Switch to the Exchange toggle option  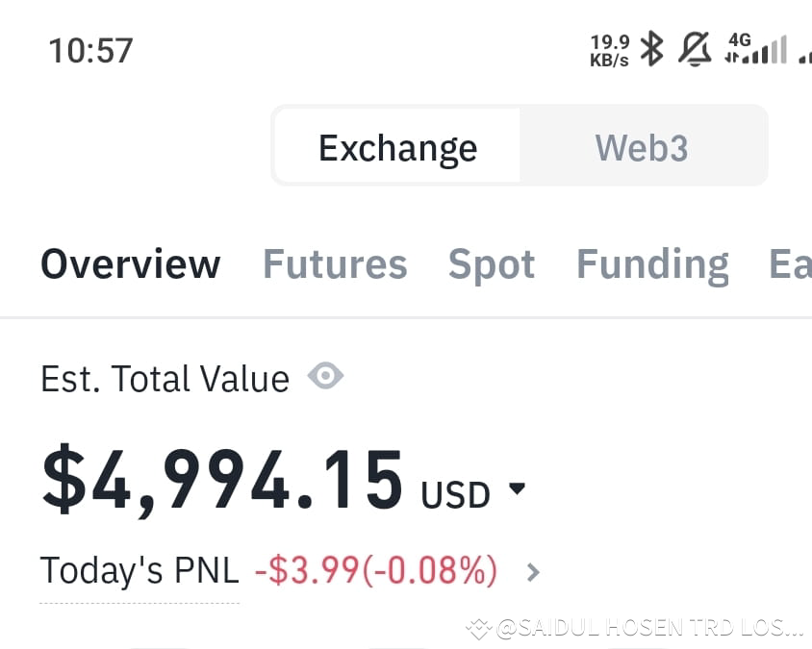tap(397, 147)
